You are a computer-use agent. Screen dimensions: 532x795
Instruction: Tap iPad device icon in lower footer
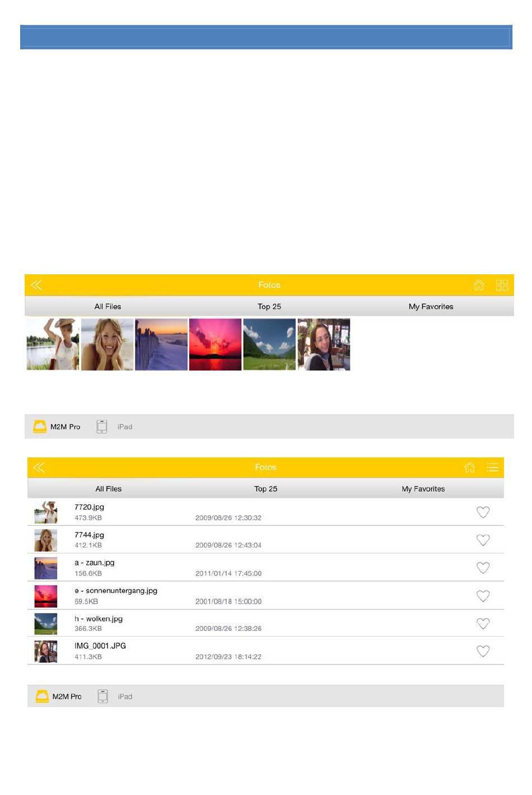(102, 696)
